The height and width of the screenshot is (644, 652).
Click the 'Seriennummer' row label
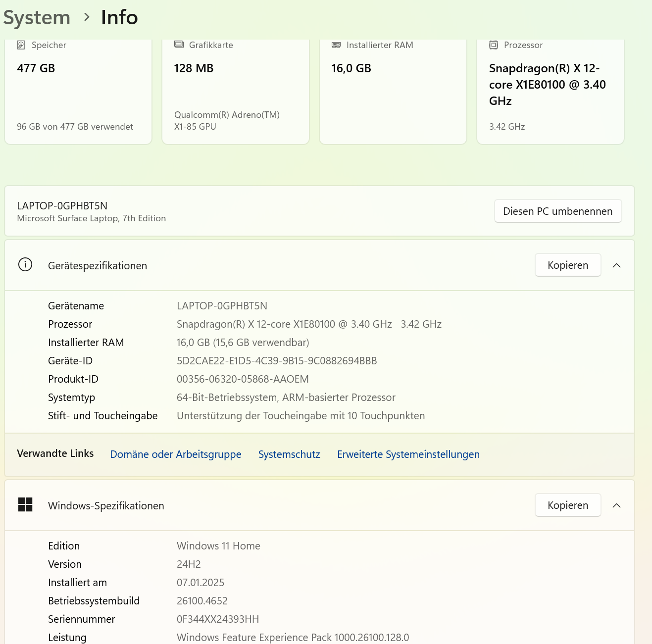(x=81, y=619)
